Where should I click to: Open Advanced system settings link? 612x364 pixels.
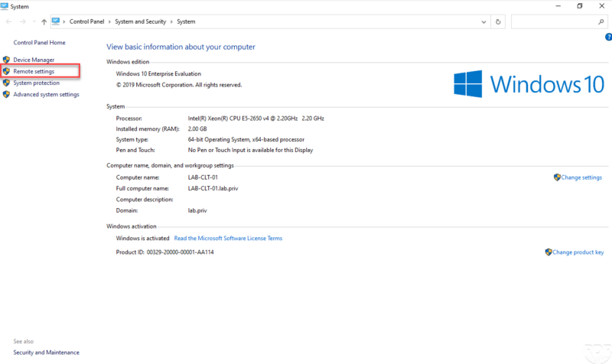tap(46, 94)
